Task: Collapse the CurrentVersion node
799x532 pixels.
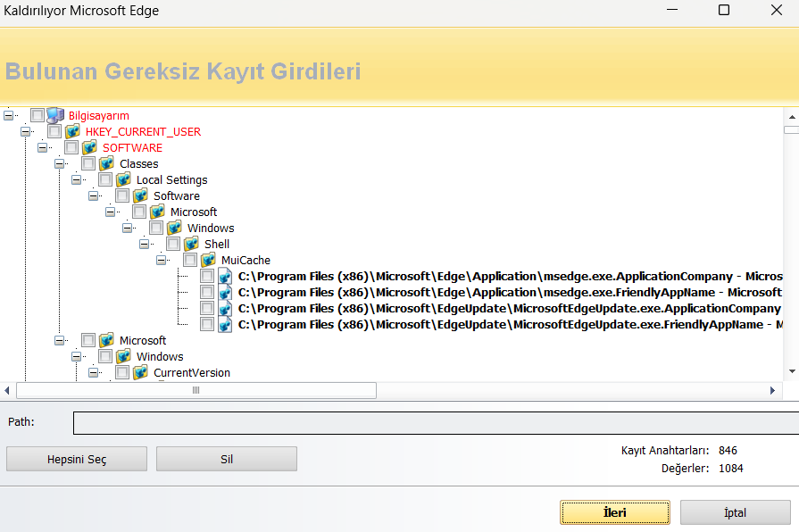Action: pos(93,372)
